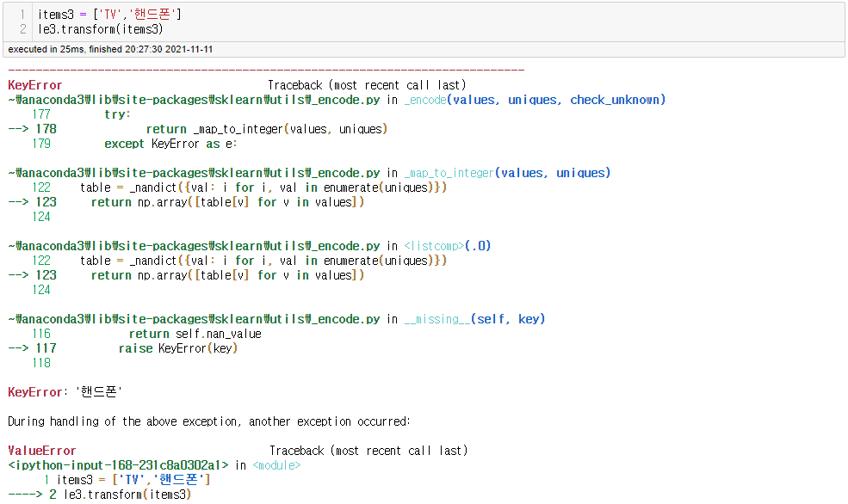Click arrow line 2 le3.transform(items3) in traceback
Screen dimensions: 848x504
100,495
